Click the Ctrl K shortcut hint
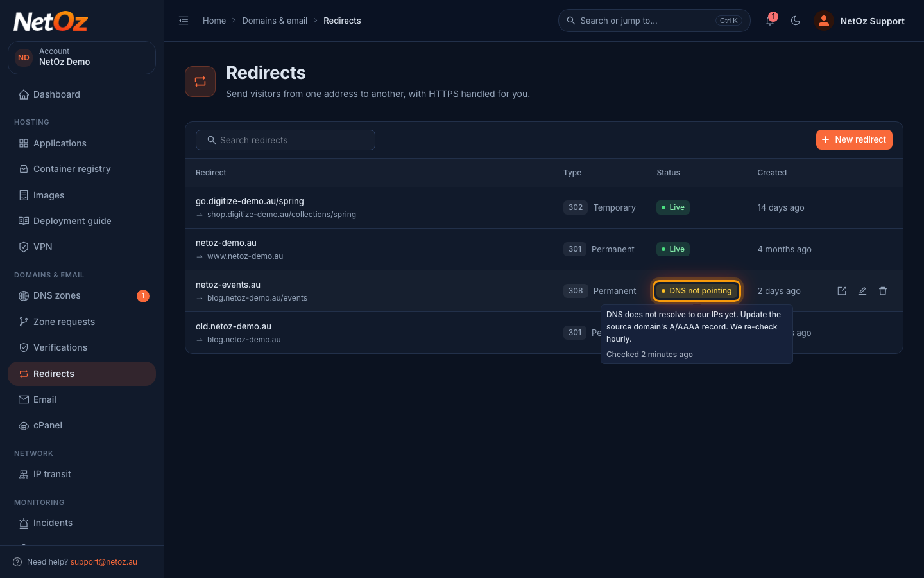The height and width of the screenshot is (578, 924). click(x=729, y=21)
